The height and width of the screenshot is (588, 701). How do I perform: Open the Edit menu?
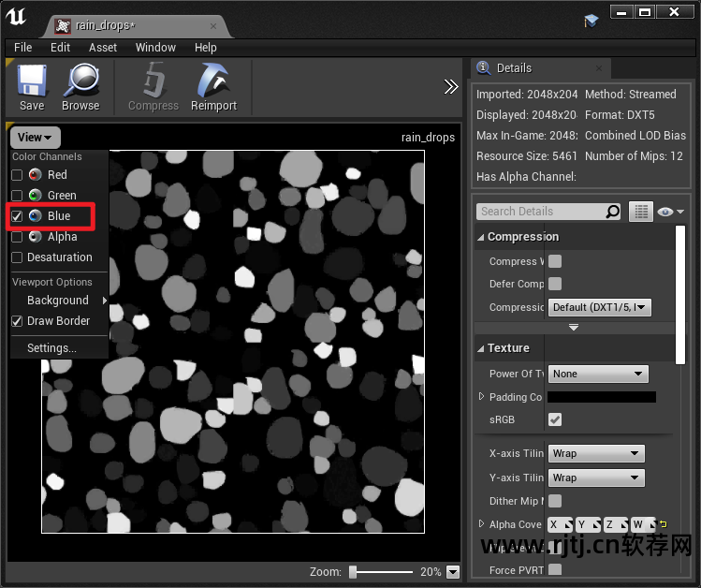(60, 48)
